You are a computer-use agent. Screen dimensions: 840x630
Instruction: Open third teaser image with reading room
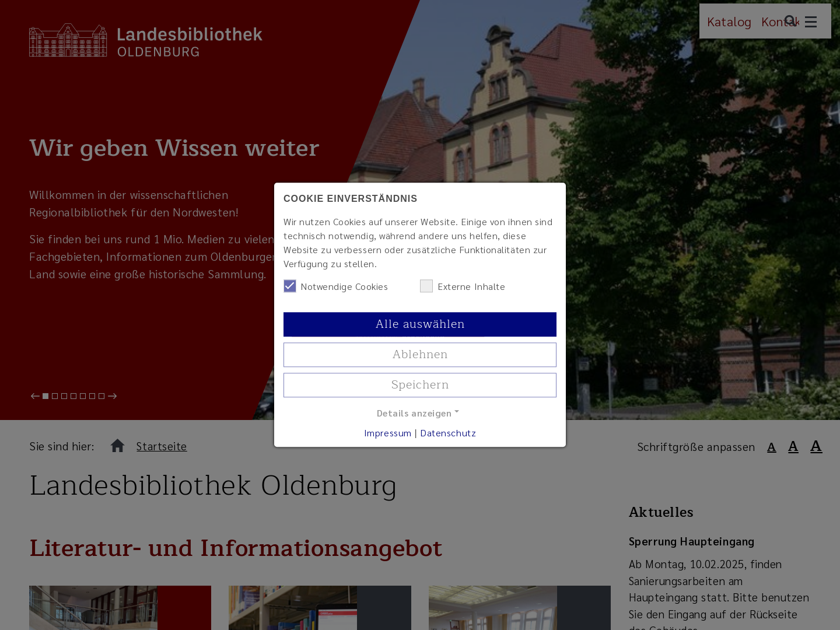tap(520, 608)
